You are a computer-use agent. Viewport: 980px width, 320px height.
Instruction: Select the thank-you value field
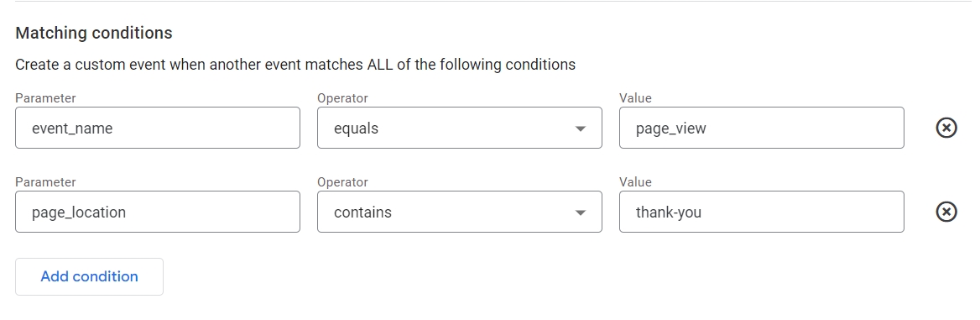(x=761, y=212)
